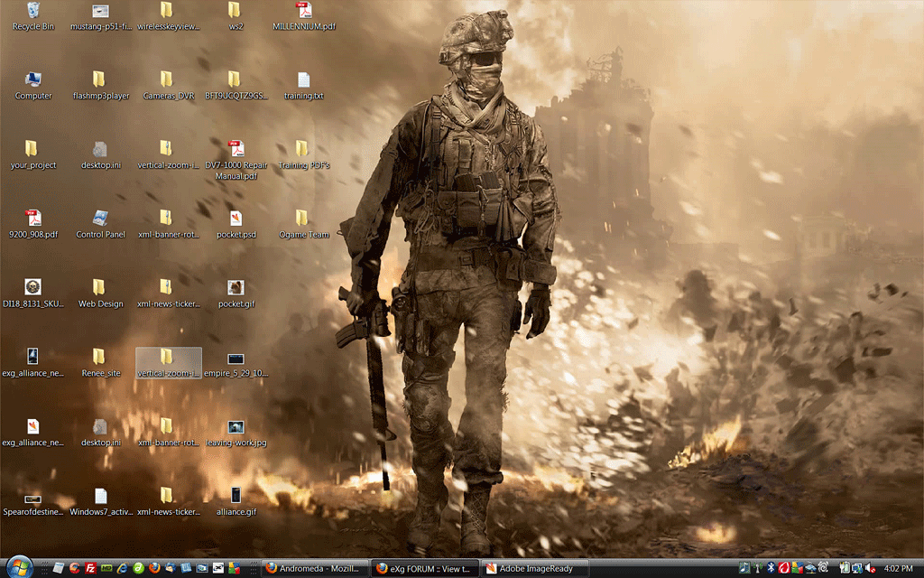The width and height of the screenshot is (924, 578).
Task: Launch Internet Explorer from Quick Launch
Action: tap(122, 568)
